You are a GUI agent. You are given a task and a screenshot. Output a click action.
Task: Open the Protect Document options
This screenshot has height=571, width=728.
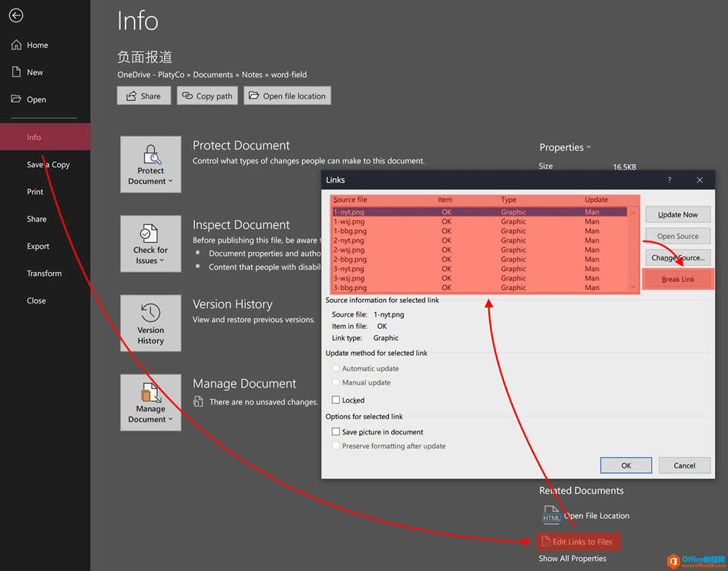click(x=151, y=164)
